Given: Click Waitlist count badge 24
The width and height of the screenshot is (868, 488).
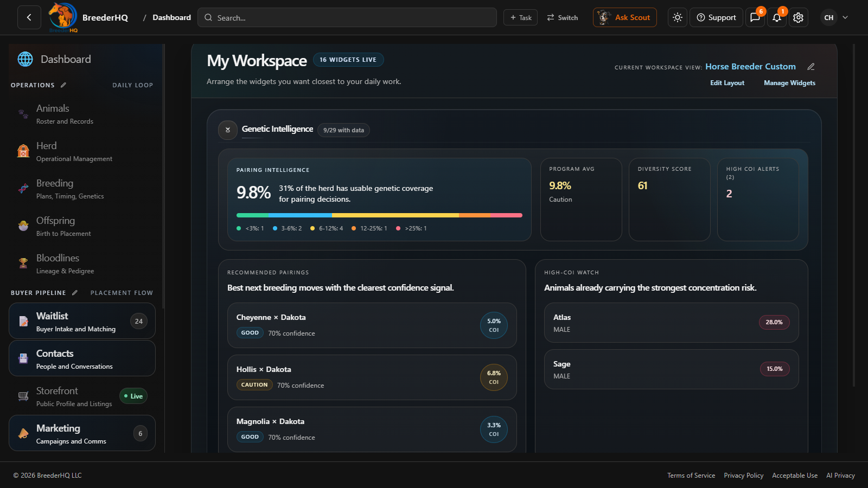Looking at the screenshot, I should tap(139, 321).
